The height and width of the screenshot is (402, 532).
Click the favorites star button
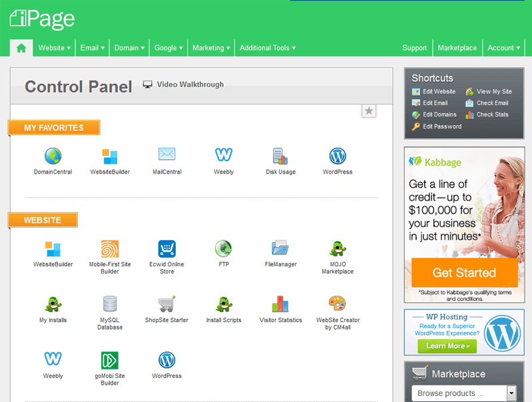(369, 111)
